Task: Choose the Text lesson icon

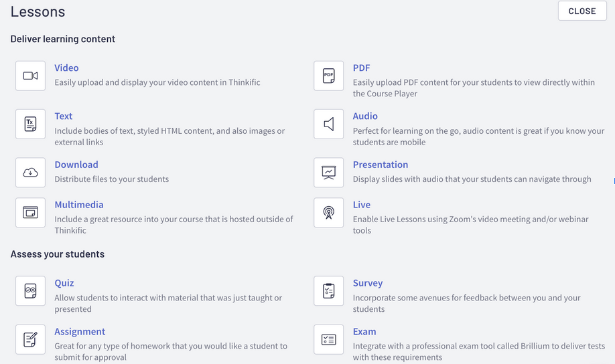Action: (x=30, y=124)
